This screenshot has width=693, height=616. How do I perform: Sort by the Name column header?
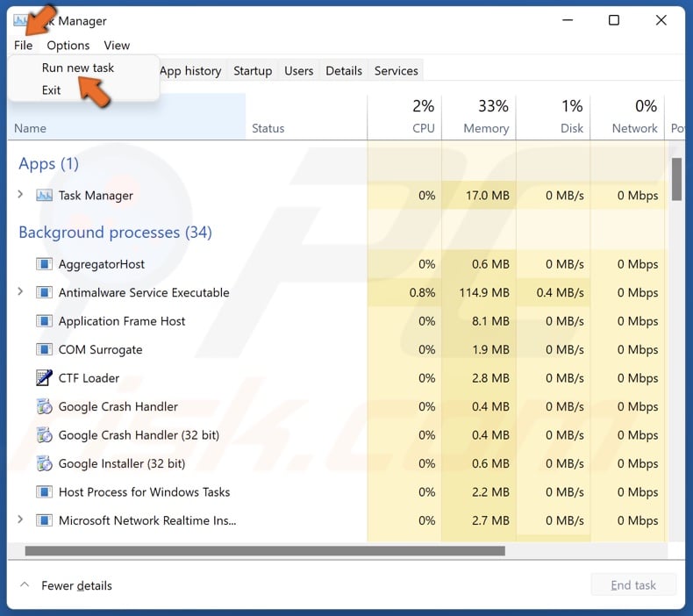pyautogui.click(x=126, y=117)
